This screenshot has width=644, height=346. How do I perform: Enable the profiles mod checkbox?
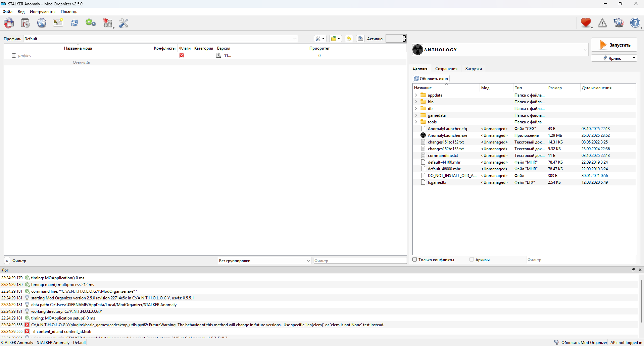[14, 56]
